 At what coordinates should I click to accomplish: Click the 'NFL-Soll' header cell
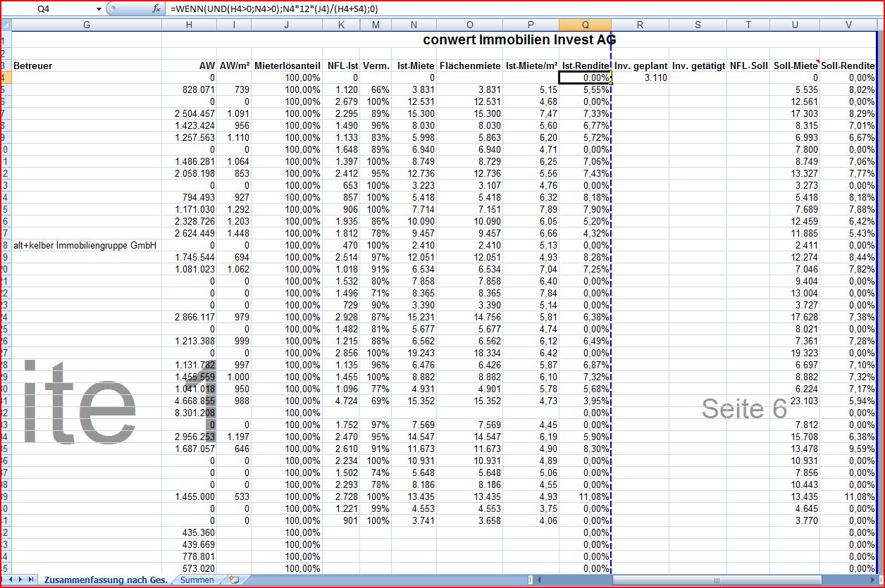748,65
